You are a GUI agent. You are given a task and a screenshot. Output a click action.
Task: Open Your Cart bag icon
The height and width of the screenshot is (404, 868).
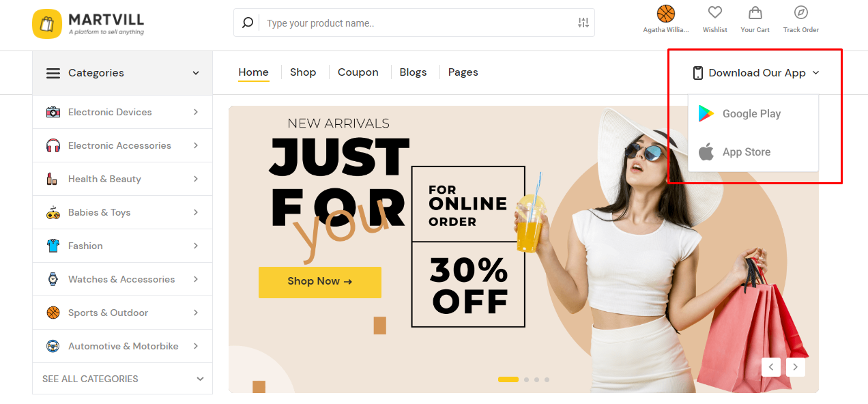pyautogui.click(x=755, y=13)
